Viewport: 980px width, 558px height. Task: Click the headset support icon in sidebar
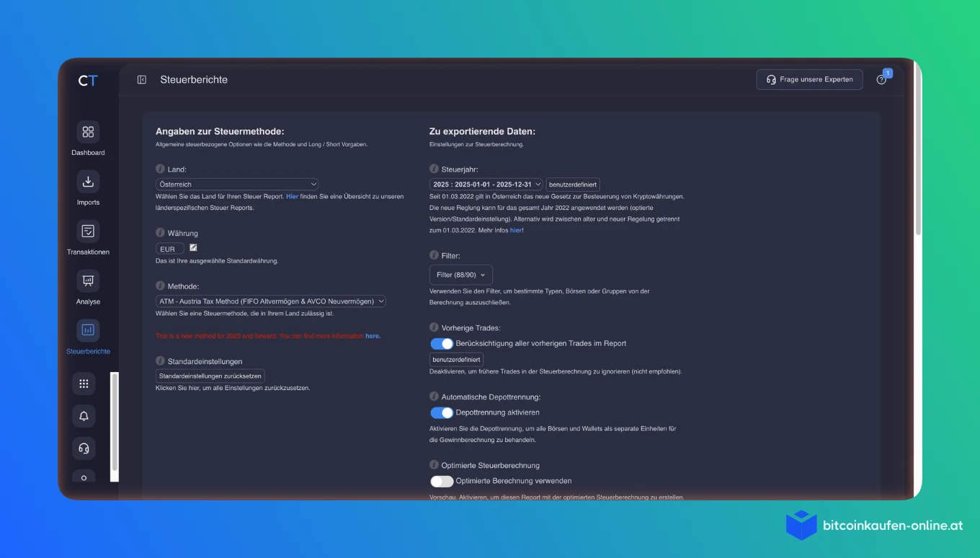[x=84, y=448]
